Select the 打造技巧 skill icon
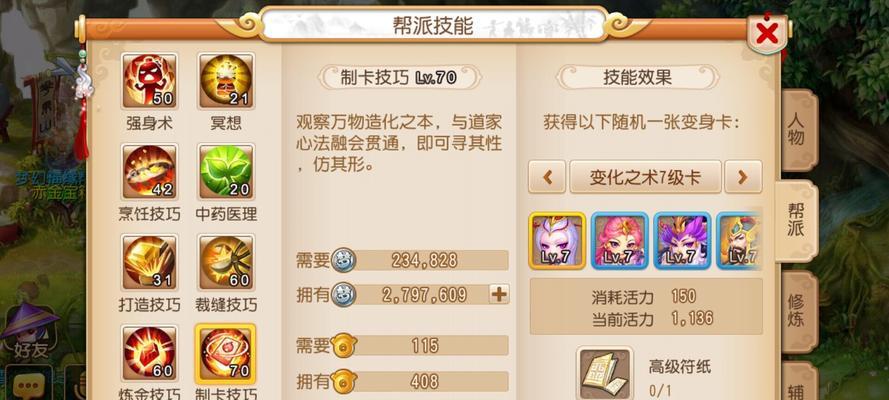Viewport: 889px width, 400px height. coord(150,262)
